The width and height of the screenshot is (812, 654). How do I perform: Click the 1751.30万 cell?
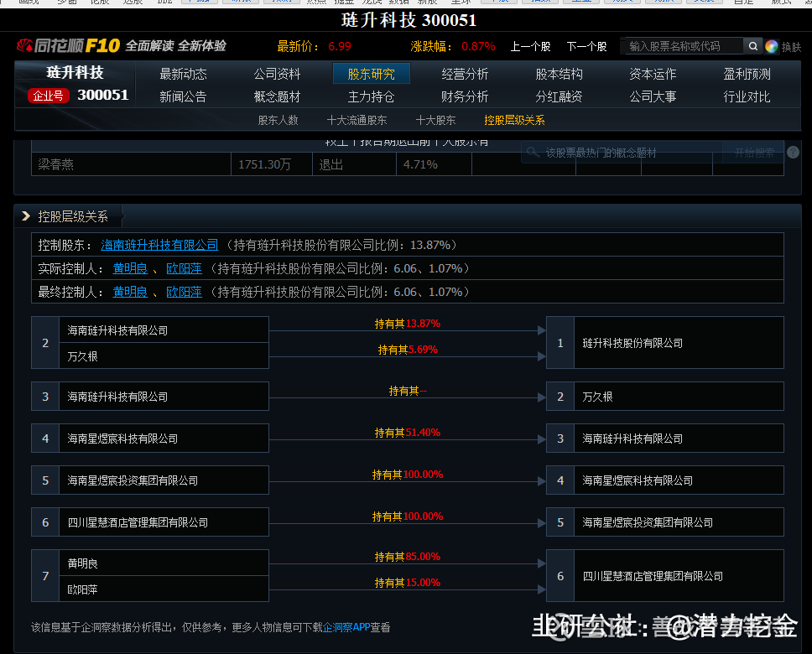click(x=271, y=164)
